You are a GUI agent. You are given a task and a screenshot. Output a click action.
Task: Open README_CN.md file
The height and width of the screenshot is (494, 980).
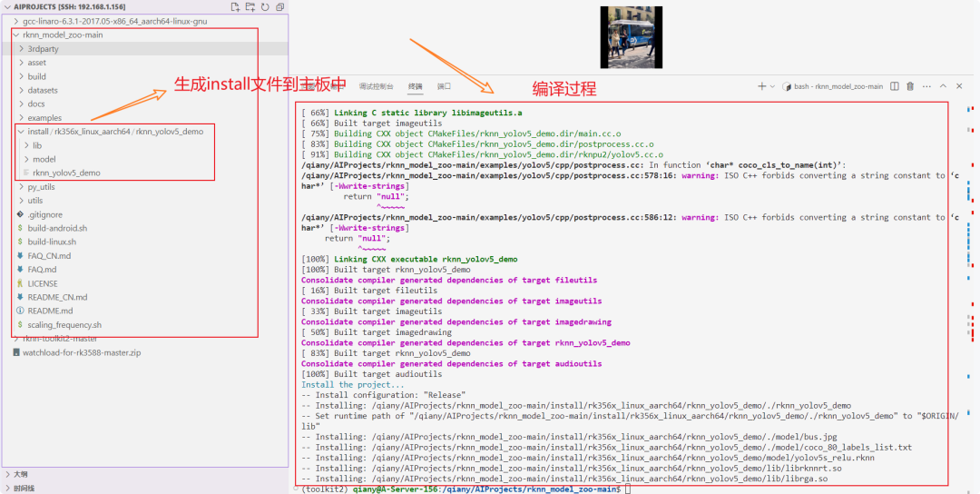(57, 297)
